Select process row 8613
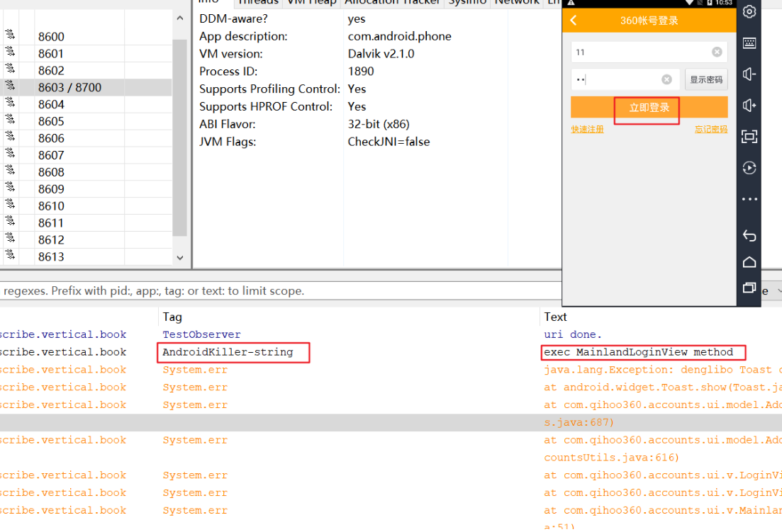782x532 pixels. click(86, 257)
